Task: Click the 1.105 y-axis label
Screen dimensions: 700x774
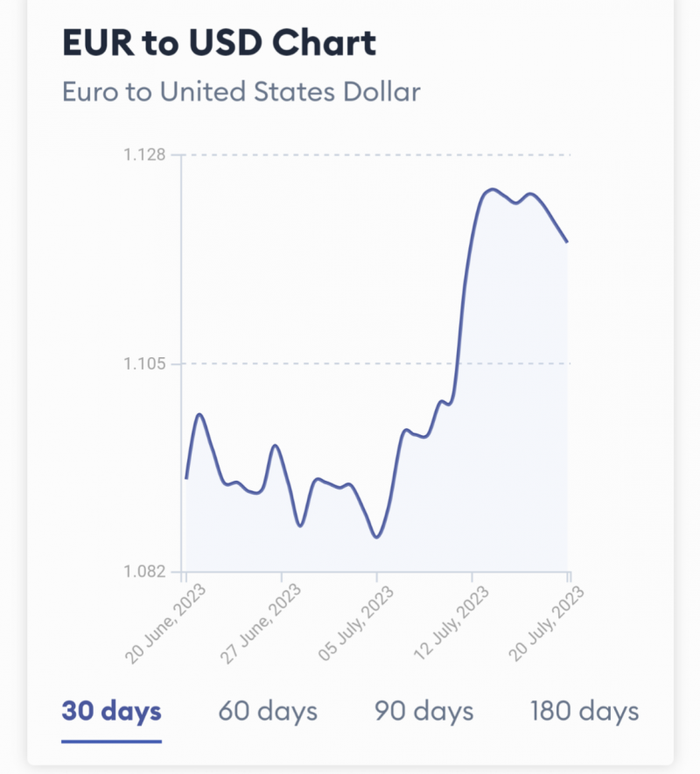Action: click(x=145, y=363)
